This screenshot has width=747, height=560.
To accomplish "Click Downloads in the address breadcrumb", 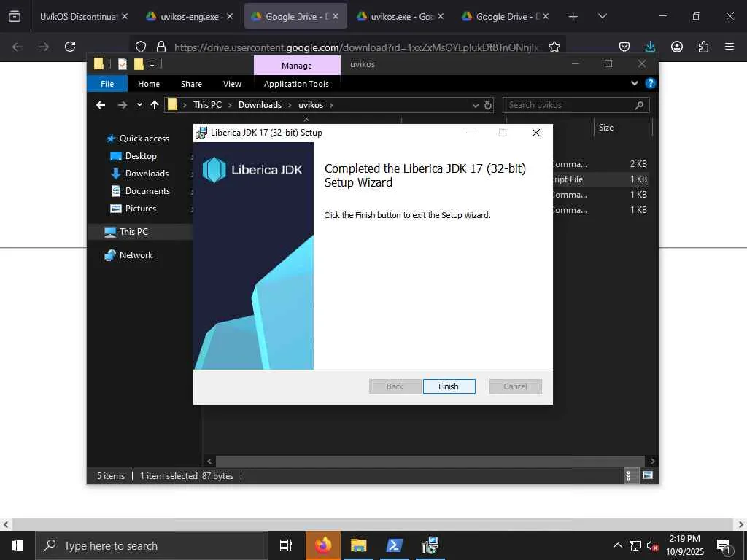I will 260,105.
